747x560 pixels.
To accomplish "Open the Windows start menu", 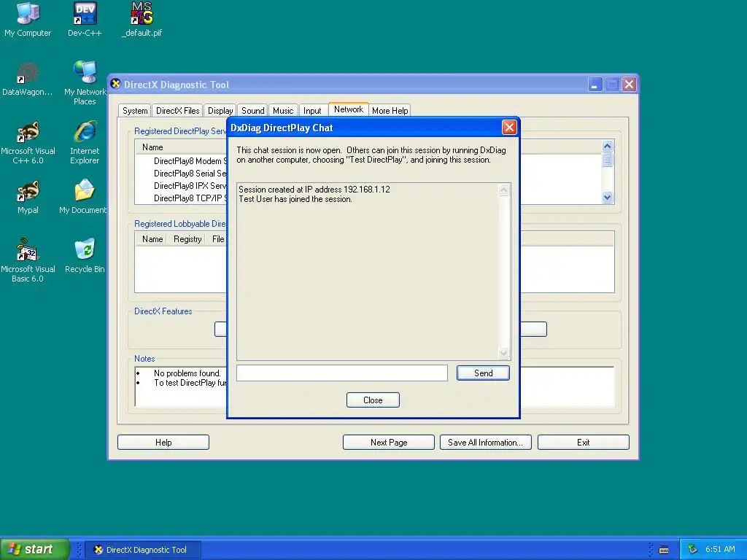I will pos(35,549).
